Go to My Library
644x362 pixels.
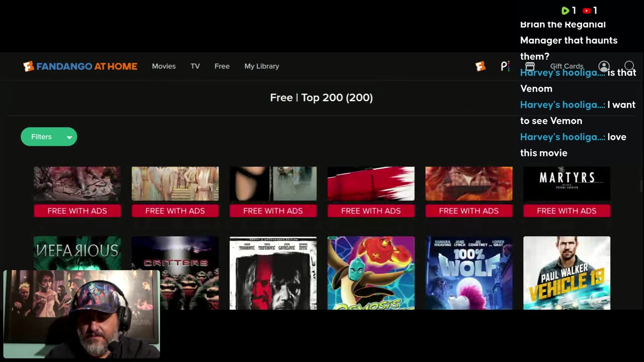262,66
